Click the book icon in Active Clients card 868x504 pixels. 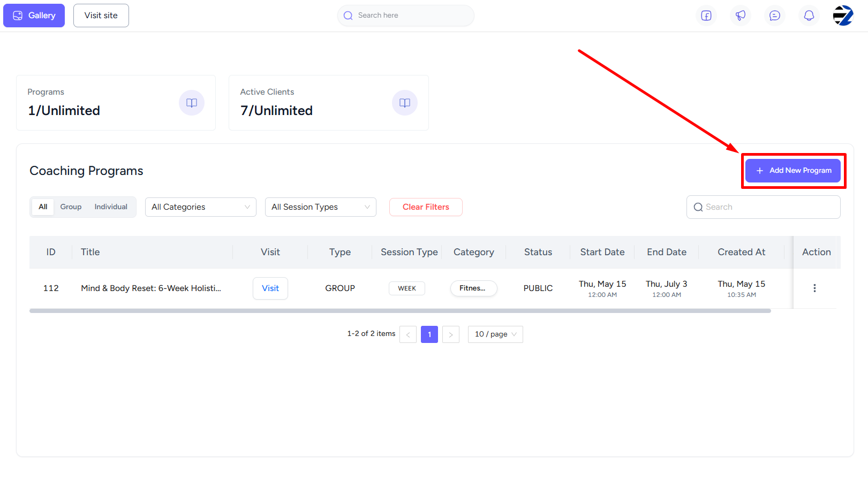pyautogui.click(x=405, y=103)
